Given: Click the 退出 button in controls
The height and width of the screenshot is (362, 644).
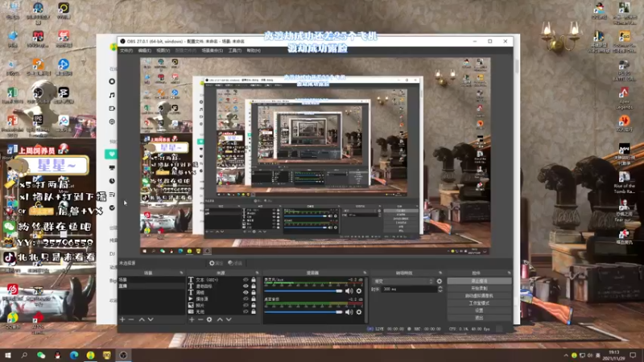Looking at the screenshot, I should 479,318.
